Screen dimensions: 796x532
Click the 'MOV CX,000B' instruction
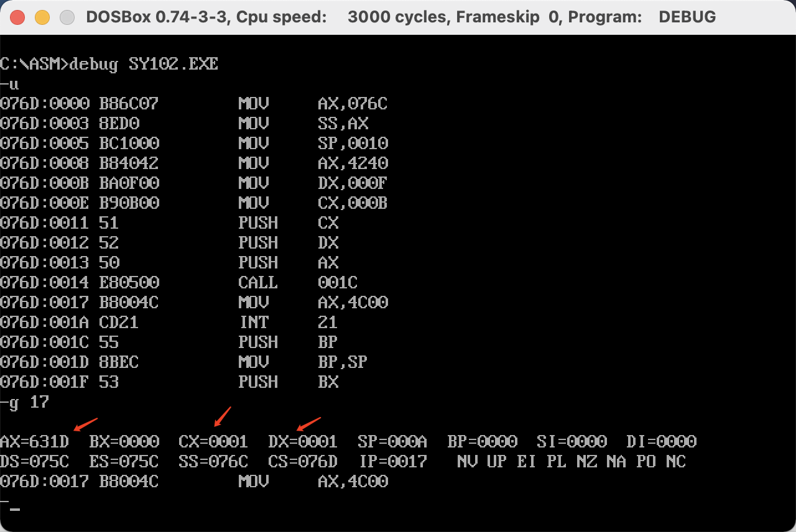coord(313,203)
